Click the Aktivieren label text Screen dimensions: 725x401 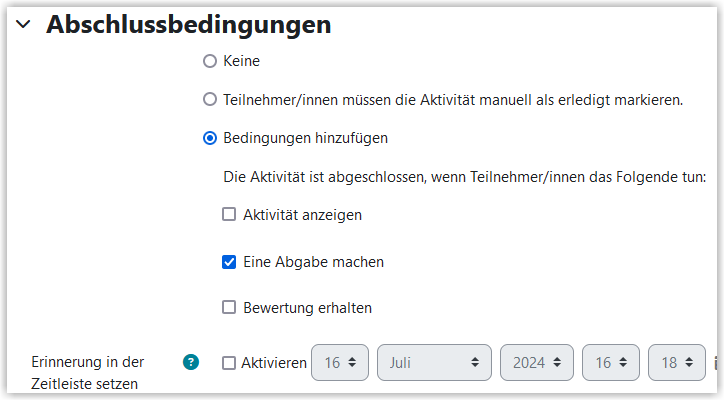pyautogui.click(x=274, y=363)
